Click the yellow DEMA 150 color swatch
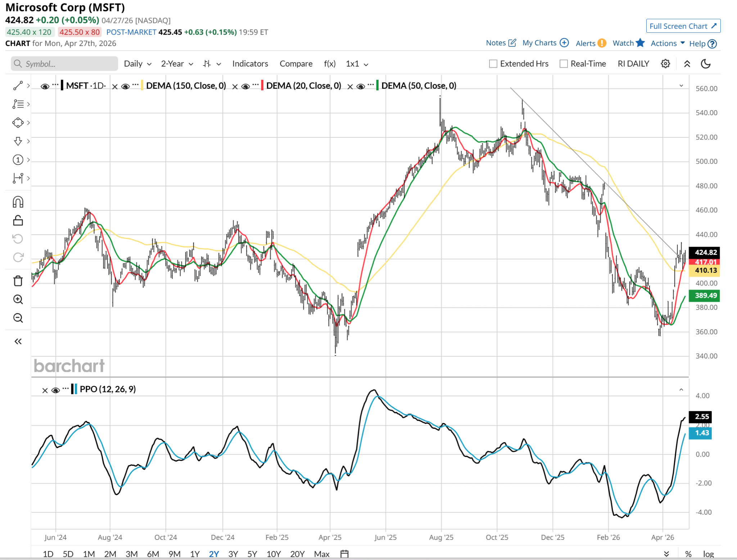 point(142,86)
